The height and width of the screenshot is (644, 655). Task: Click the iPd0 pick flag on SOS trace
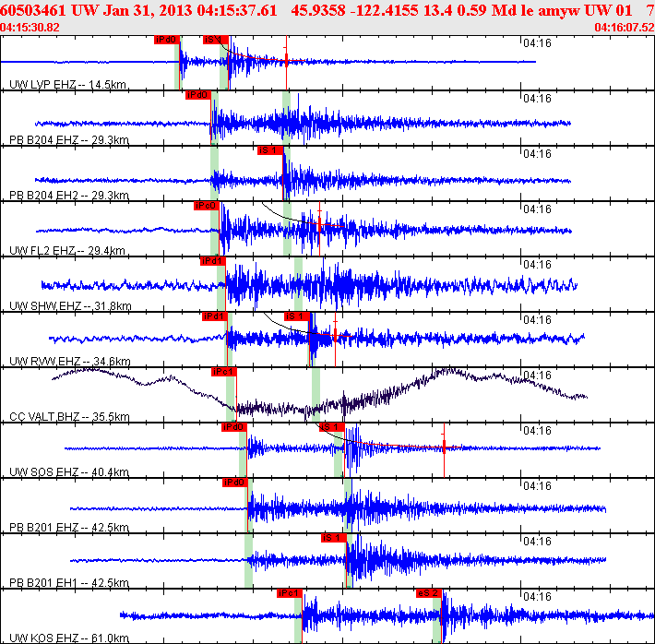point(234,427)
